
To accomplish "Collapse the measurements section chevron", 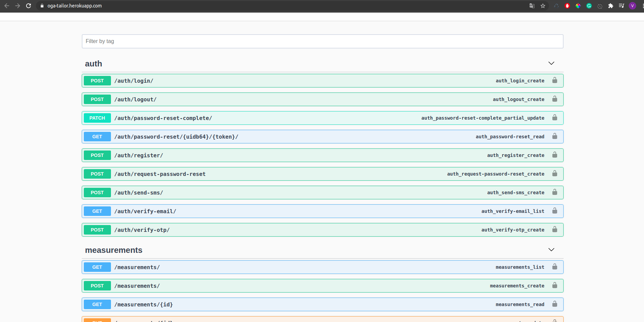I will tap(551, 250).
